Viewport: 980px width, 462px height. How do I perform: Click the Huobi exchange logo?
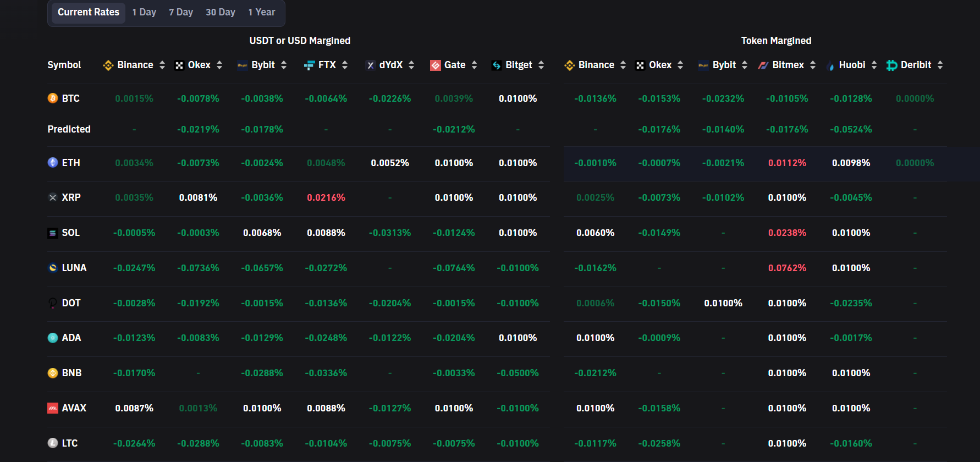[x=830, y=66]
